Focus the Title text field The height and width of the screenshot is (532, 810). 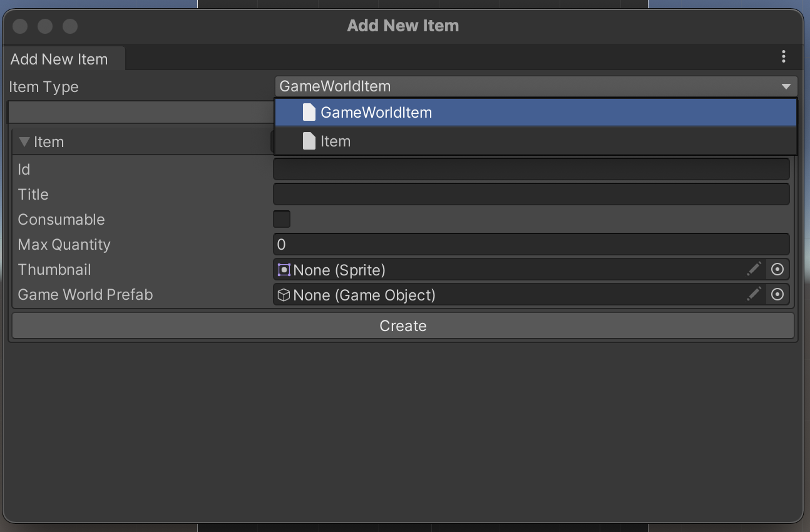[x=531, y=194]
